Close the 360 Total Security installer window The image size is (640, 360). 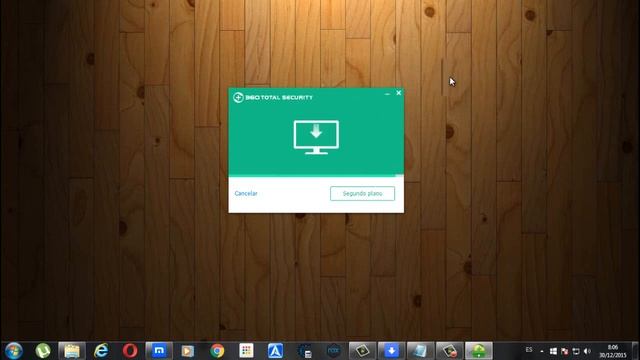point(399,93)
